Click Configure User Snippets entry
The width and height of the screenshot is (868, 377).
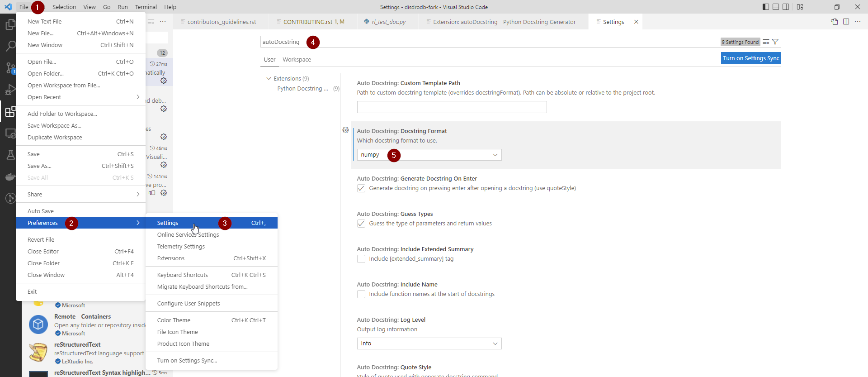tap(212, 304)
